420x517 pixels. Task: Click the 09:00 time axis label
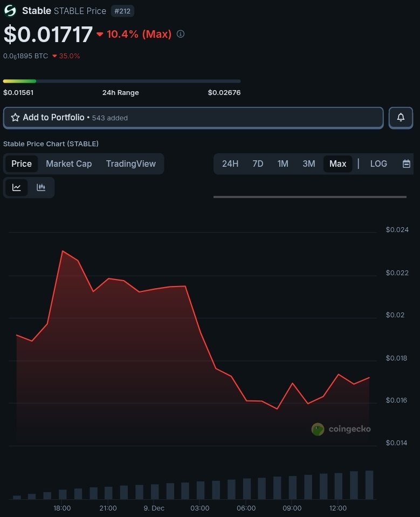[292, 508]
